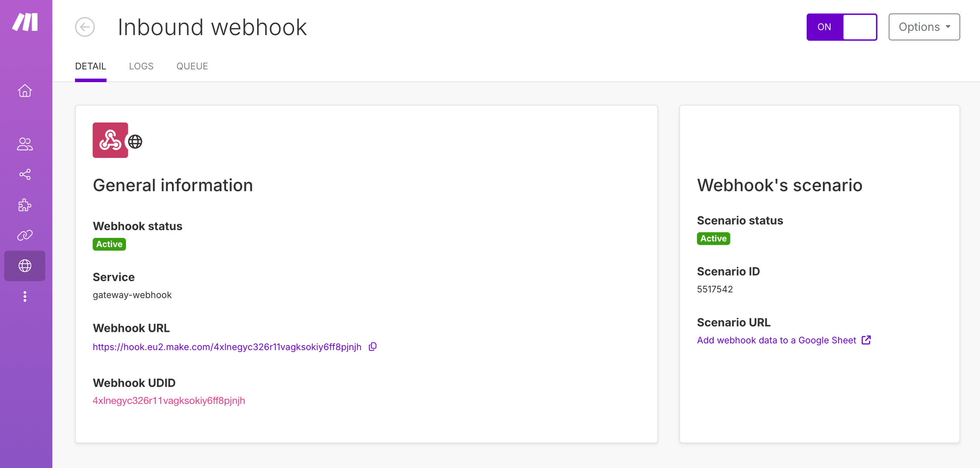The height and width of the screenshot is (468, 980).
Task: Click the pink webhook service icon
Action: [x=109, y=140]
